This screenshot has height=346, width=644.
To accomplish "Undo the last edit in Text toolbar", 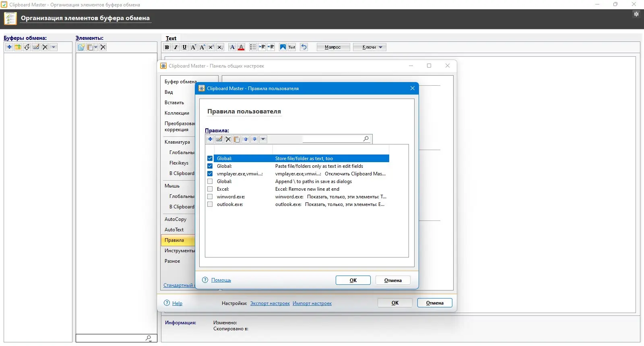I will tap(304, 47).
